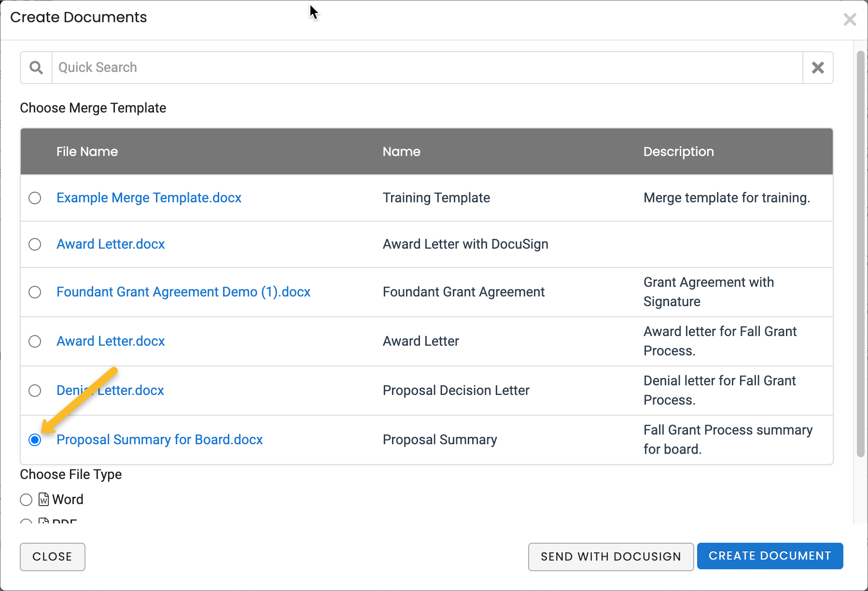
Task: Click the magnifying glass search icon
Action: (36, 68)
